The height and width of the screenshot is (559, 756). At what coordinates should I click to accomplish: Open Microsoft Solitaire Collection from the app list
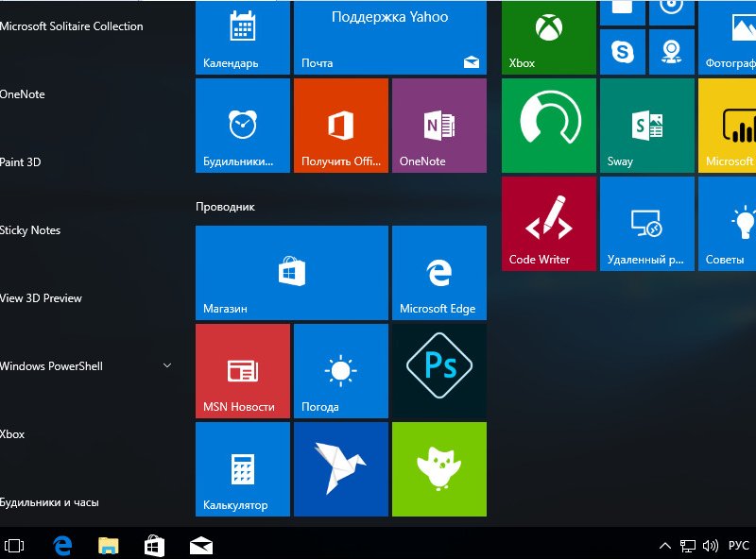[x=72, y=26]
